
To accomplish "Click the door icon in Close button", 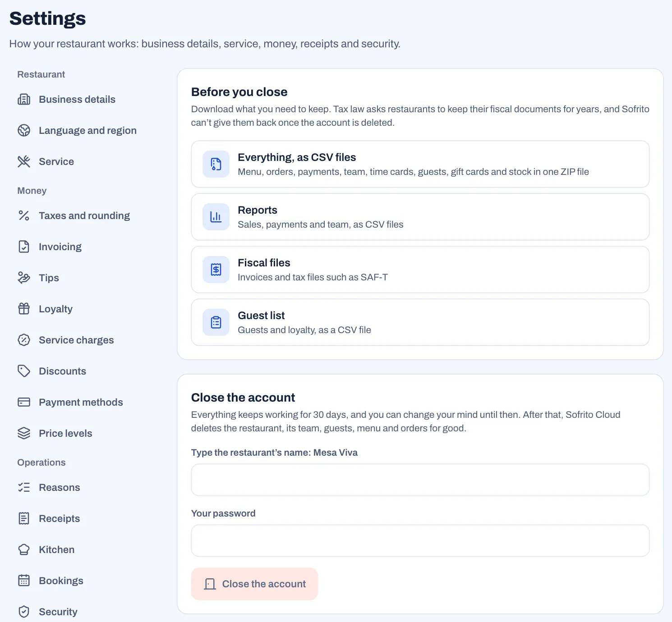I will tap(210, 584).
